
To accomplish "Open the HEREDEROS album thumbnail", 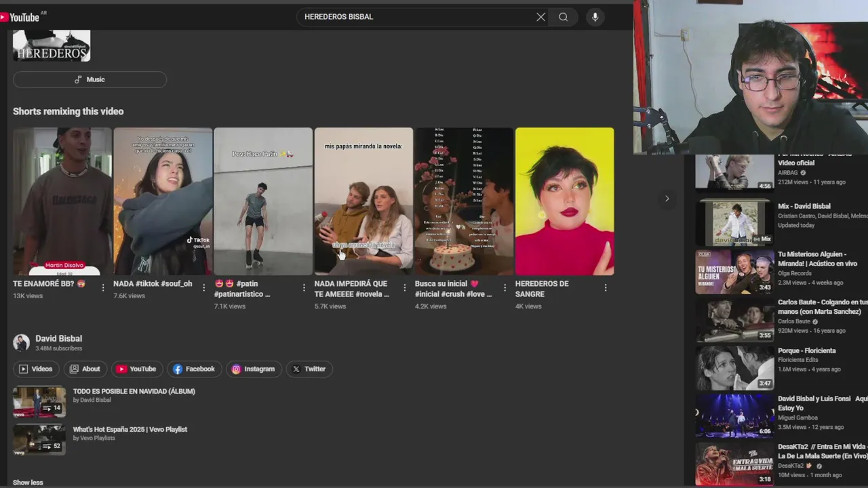I will (x=52, y=45).
